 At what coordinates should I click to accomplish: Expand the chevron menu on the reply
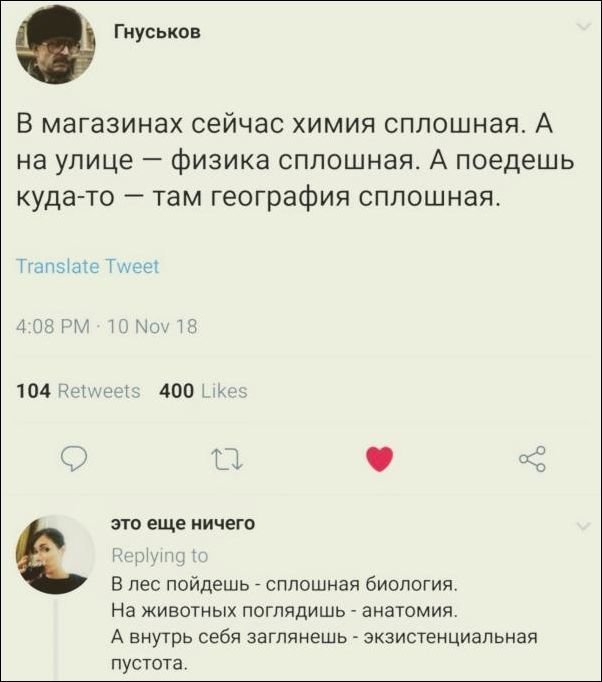[x=583, y=524]
